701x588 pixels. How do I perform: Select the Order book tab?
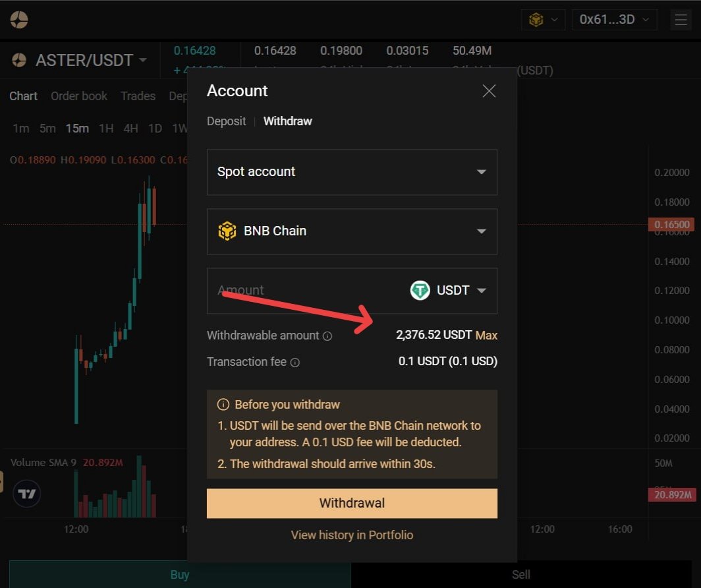pyautogui.click(x=79, y=96)
